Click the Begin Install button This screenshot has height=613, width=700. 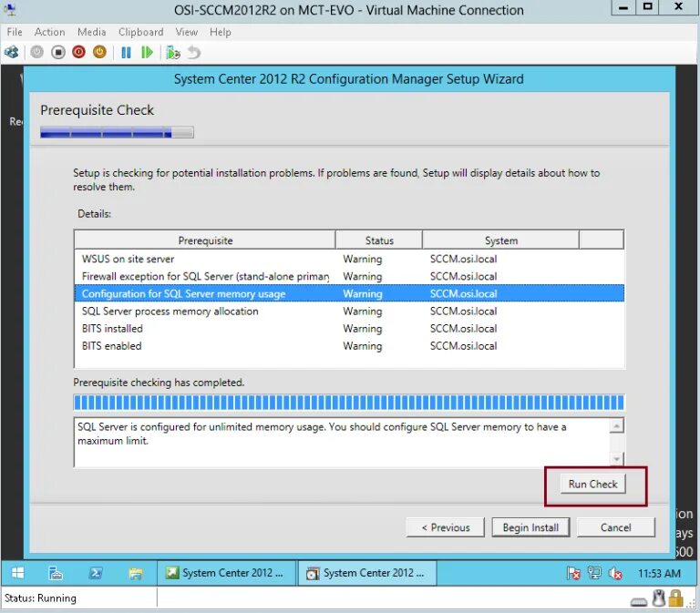click(x=530, y=527)
